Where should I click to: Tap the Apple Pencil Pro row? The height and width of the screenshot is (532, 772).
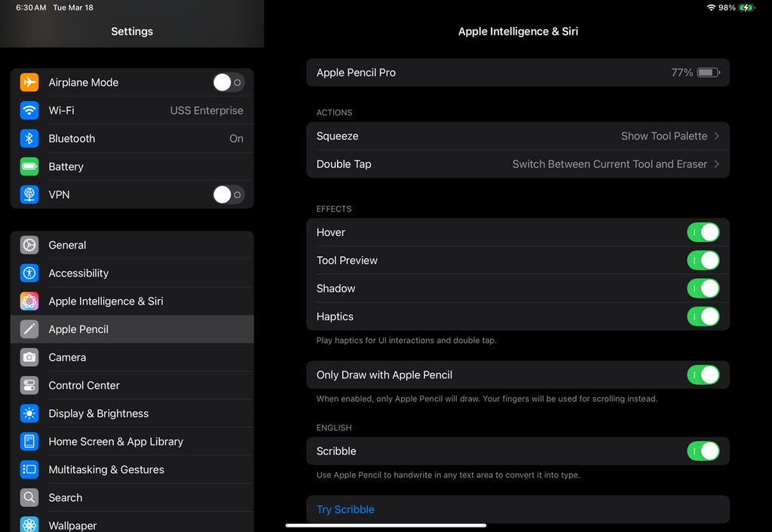[x=517, y=72]
